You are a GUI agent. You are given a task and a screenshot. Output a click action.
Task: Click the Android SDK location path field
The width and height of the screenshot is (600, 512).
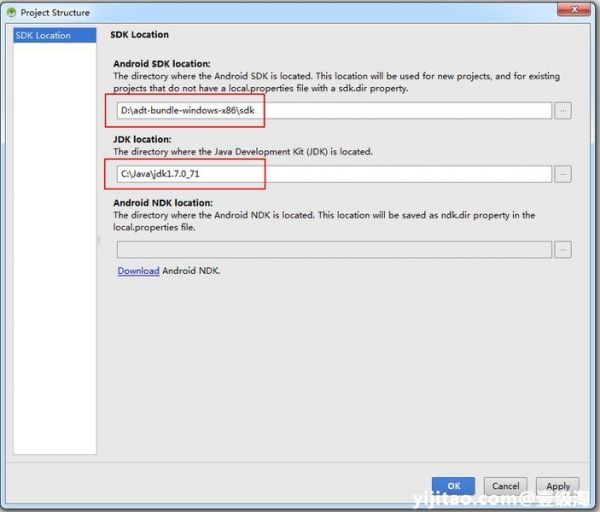[x=334, y=111]
